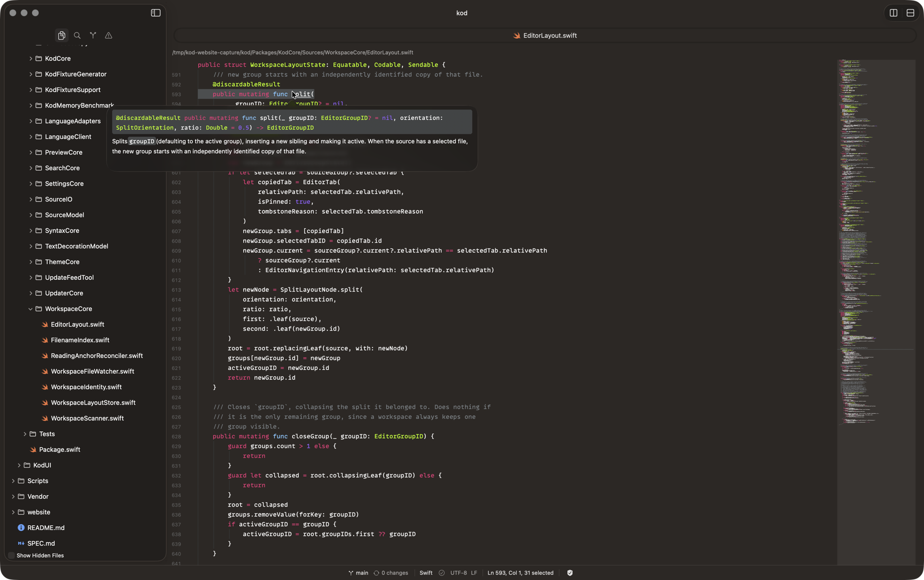924x580 pixels.
Task: Expand the KodUI folder chevron
Action: pyautogui.click(x=19, y=465)
